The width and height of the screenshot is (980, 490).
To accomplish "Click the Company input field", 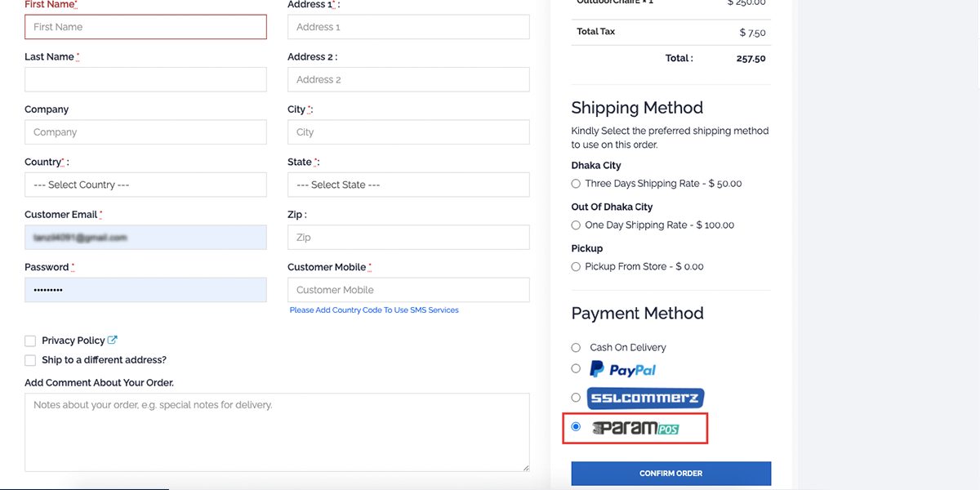I will coord(145,132).
